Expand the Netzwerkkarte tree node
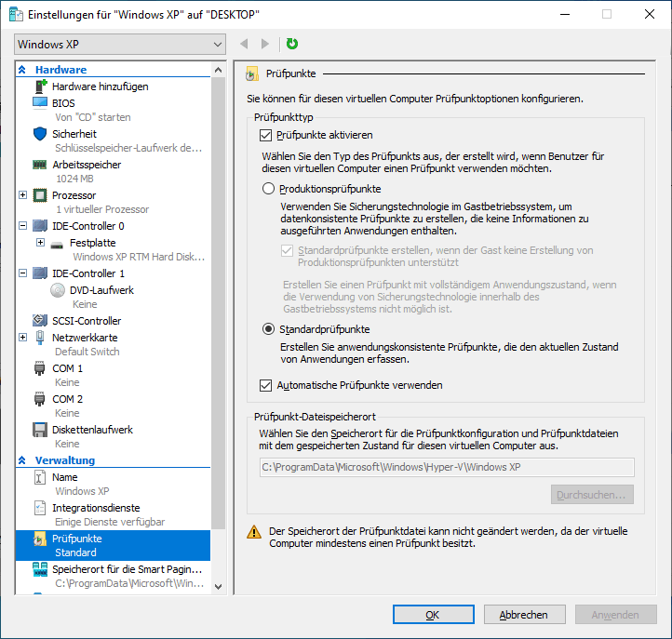This screenshot has height=639, width=672. (22, 338)
